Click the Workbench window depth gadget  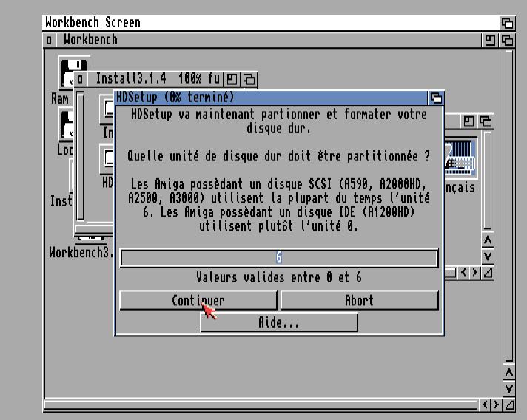507,40
